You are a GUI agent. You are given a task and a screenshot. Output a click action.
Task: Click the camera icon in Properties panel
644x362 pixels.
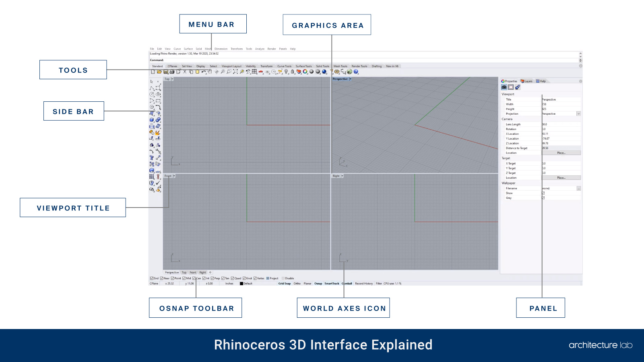click(504, 87)
